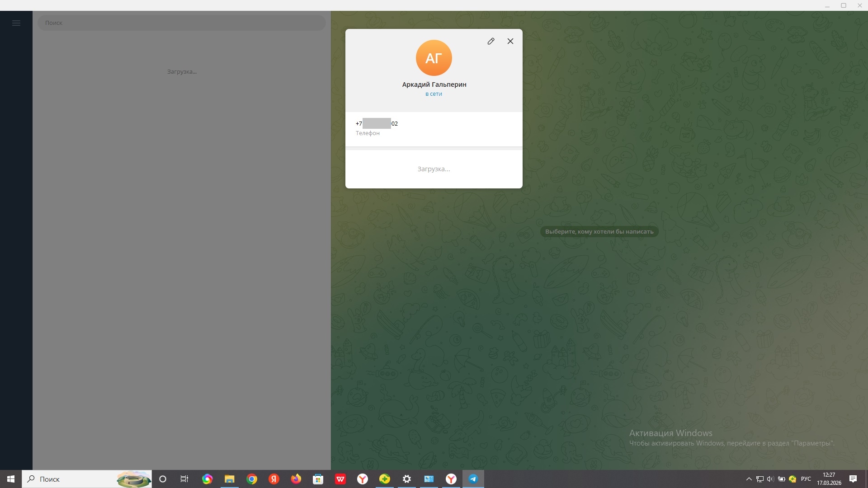Screen dimensions: 868x488
Task: Open File Explorer taskbar icon
Action: point(230,479)
